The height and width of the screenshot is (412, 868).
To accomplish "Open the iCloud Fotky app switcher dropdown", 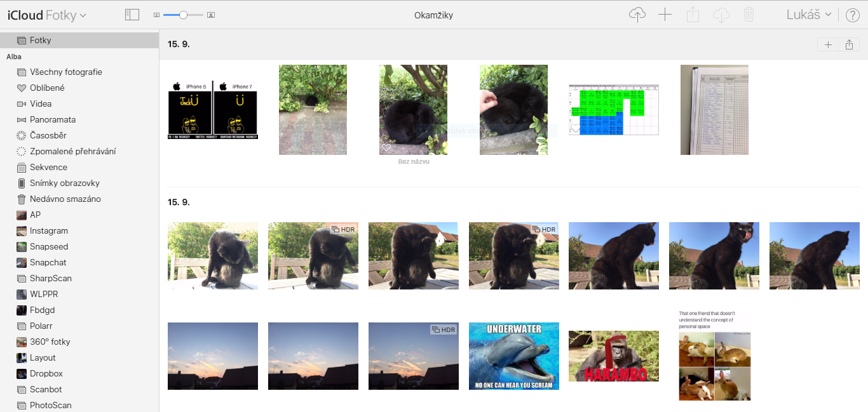I will (x=47, y=15).
